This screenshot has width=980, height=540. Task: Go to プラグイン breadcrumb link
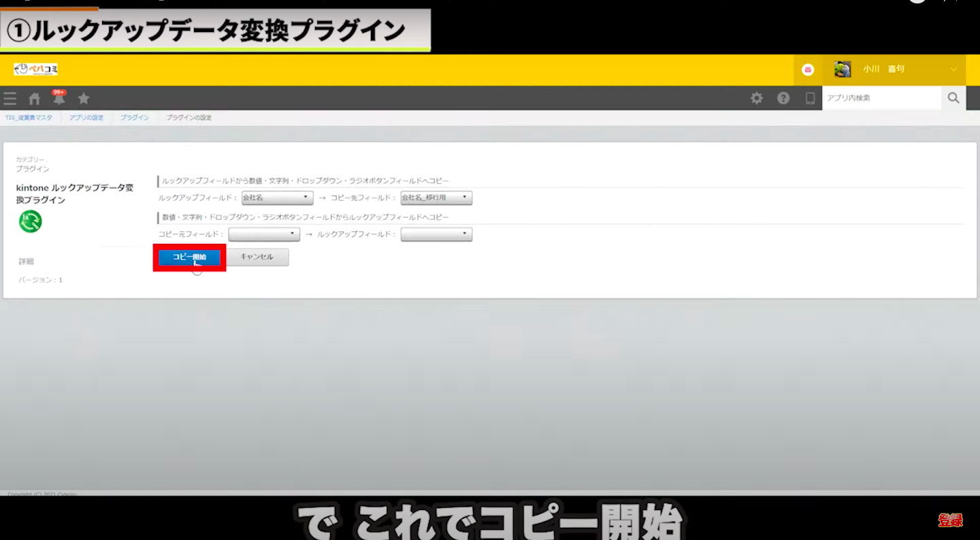[135, 118]
